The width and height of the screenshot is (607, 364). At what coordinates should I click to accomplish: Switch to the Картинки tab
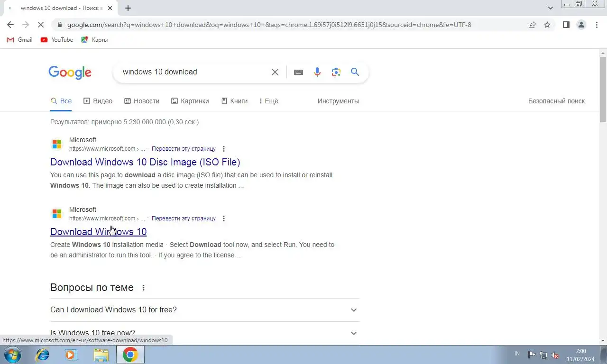[190, 101]
